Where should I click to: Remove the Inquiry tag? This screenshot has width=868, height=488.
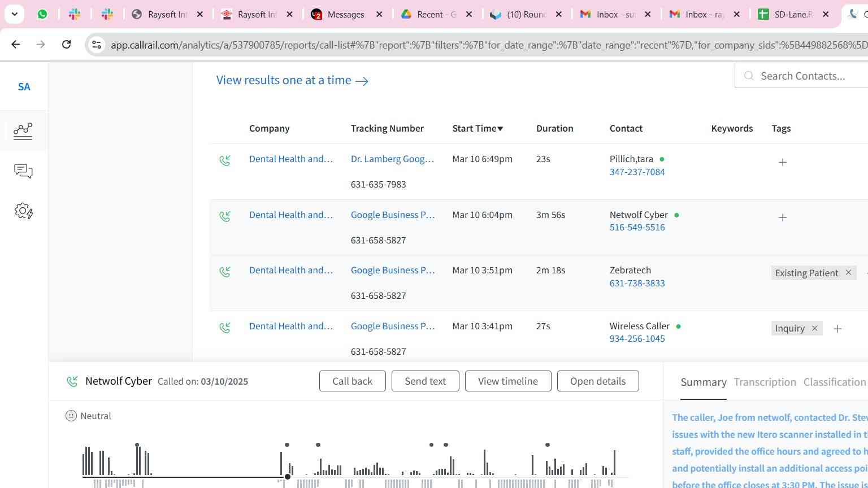point(814,328)
